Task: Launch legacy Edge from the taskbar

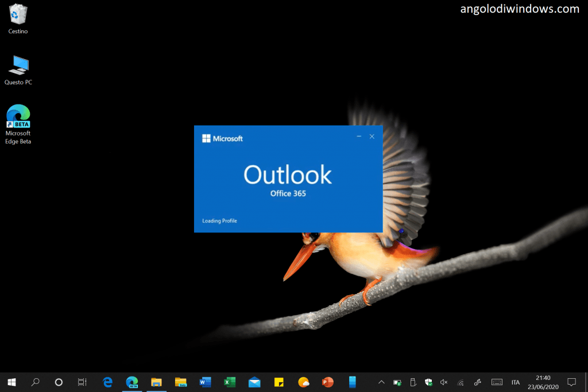Action: 107,382
